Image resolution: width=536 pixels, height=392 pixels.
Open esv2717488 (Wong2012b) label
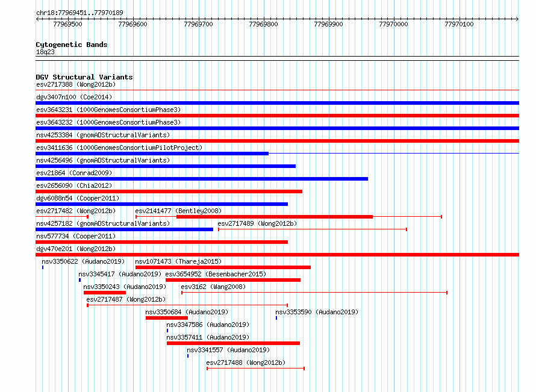click(x=246, y=362)
